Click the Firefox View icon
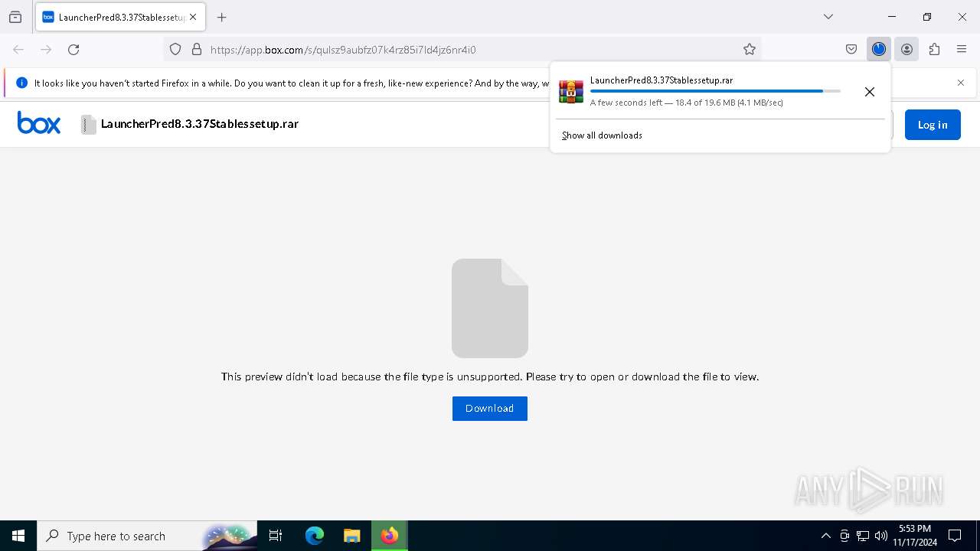The image size is (980, 551). click(15, 17)
